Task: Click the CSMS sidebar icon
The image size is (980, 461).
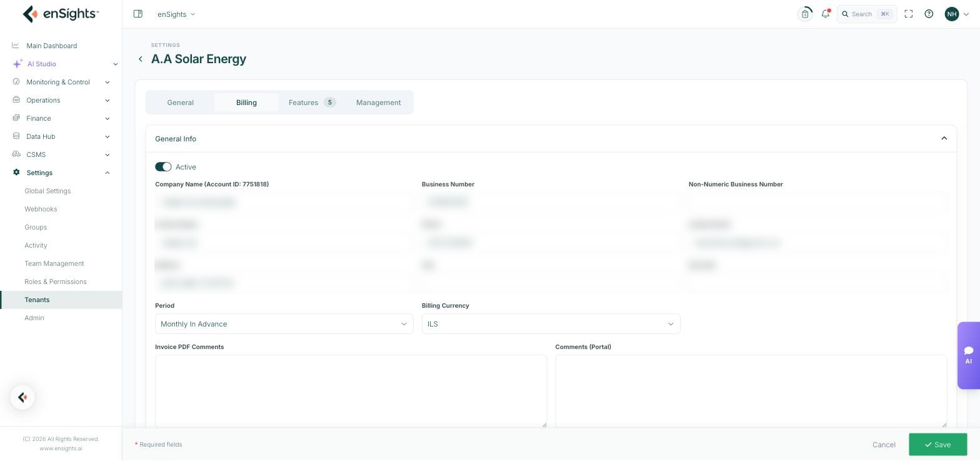Action: (x=16, y=155)
